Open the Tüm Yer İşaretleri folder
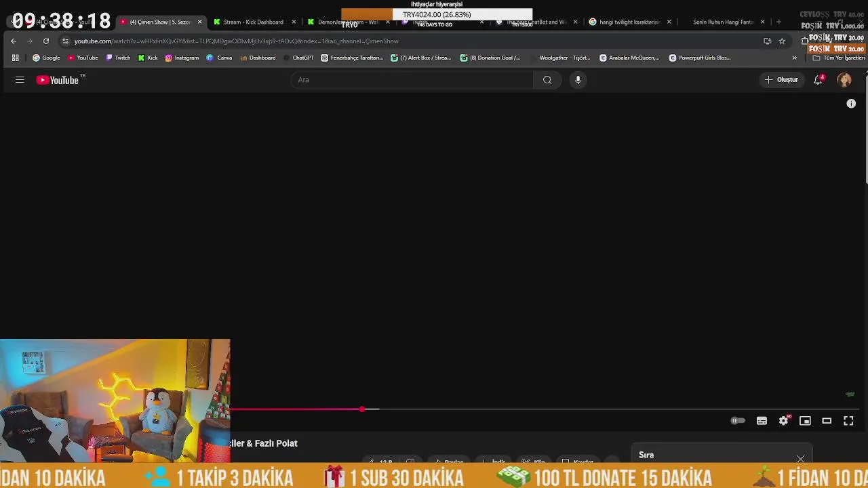868x488 pixels. pyautogui.click(x=839, y=58)
